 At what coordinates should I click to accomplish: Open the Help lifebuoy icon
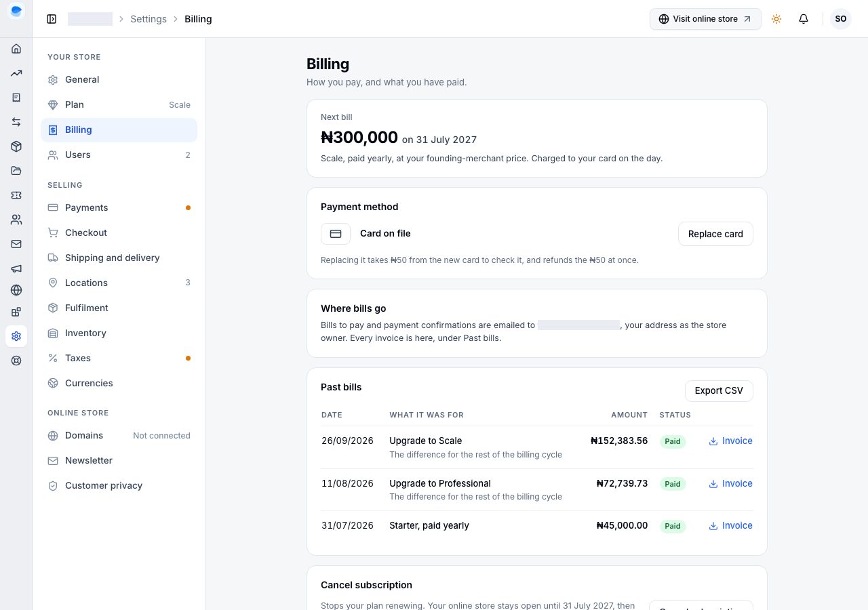(16, 361)
